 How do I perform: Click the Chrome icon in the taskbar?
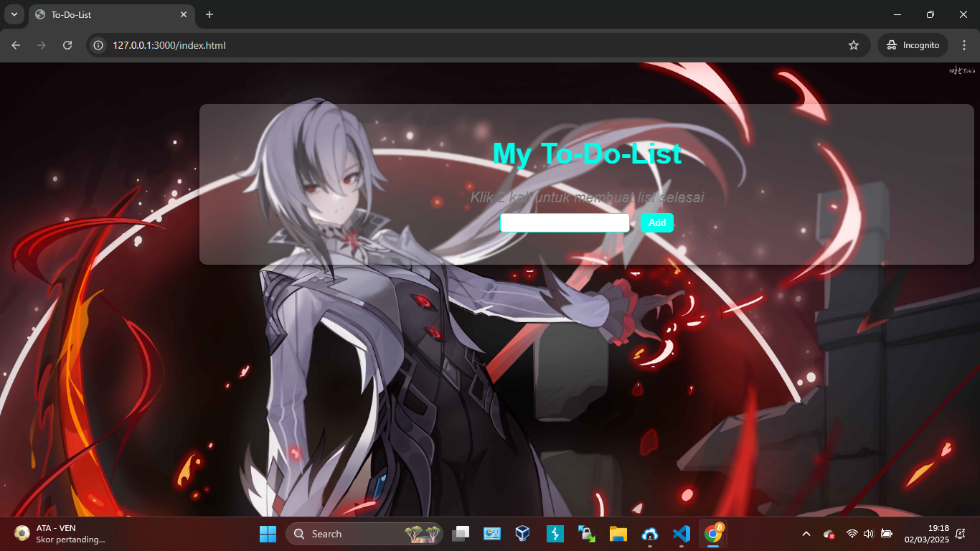pyautogui.click(x=713, y=534)
